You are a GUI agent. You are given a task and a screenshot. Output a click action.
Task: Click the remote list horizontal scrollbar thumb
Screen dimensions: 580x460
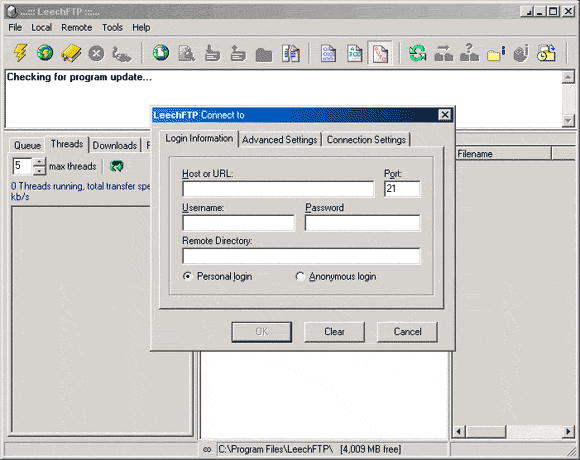(485, 432)
